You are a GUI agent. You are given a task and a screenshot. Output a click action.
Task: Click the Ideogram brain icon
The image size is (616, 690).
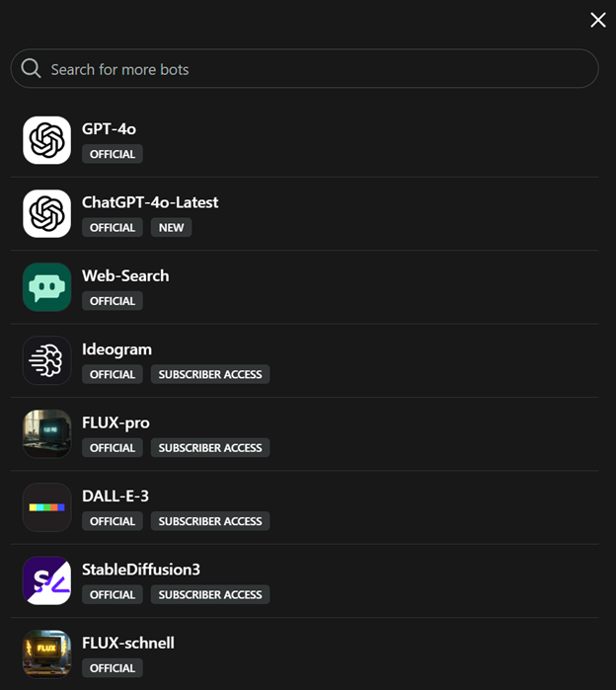pos(46,360)
